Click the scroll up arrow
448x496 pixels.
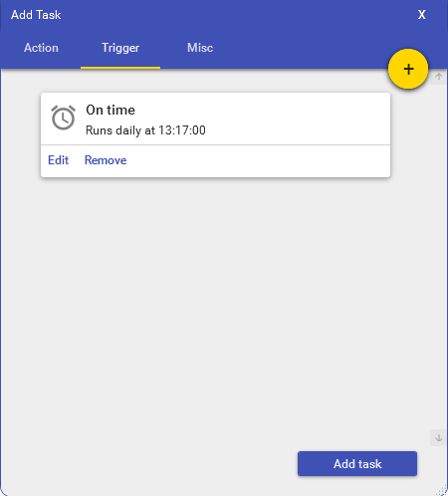pyautogui.click(x=438, y=77)
